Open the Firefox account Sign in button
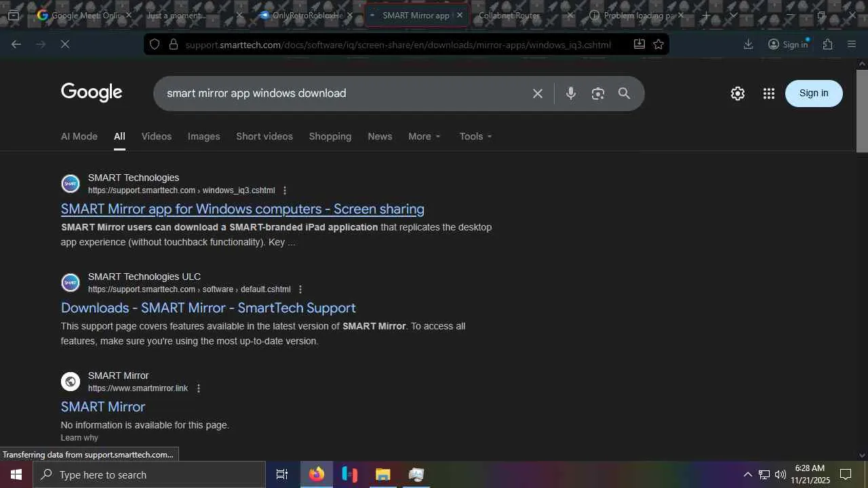This screenshot has width=868, height=488. (x=788, y=44)
